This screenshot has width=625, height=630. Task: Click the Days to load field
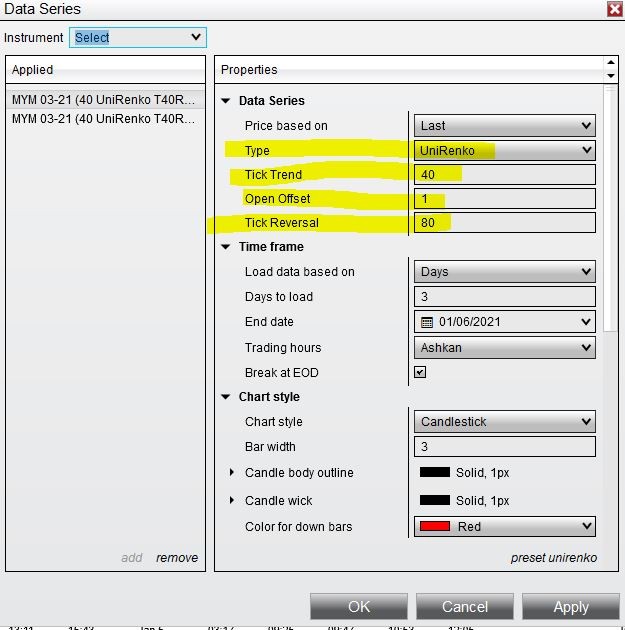coord(504,297)
